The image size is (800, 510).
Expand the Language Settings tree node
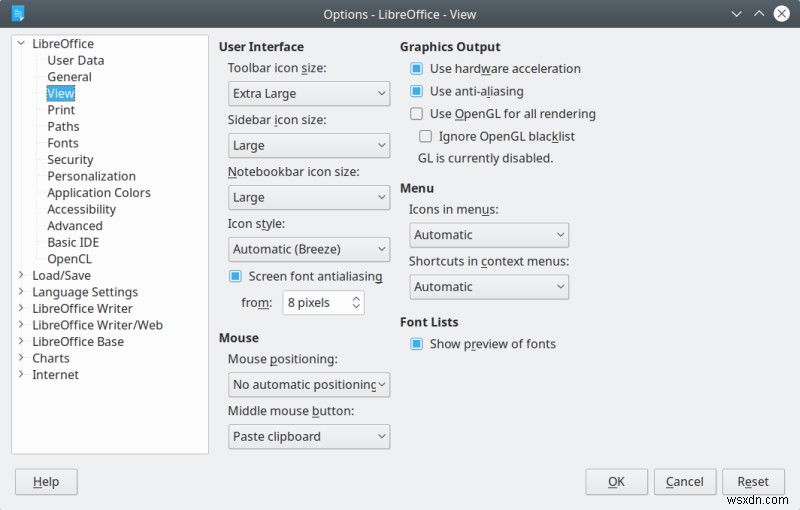pos(21,291)
